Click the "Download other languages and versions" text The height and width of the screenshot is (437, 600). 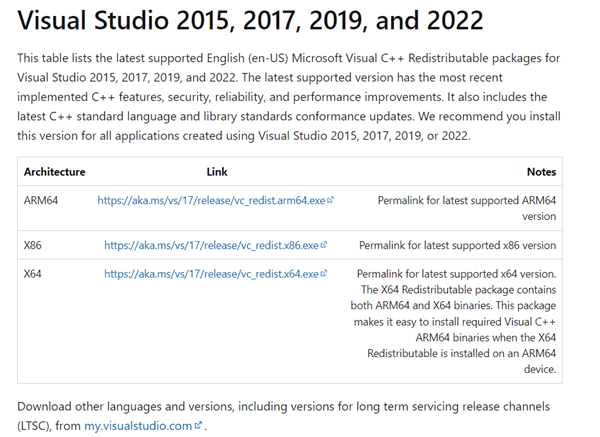150,408
